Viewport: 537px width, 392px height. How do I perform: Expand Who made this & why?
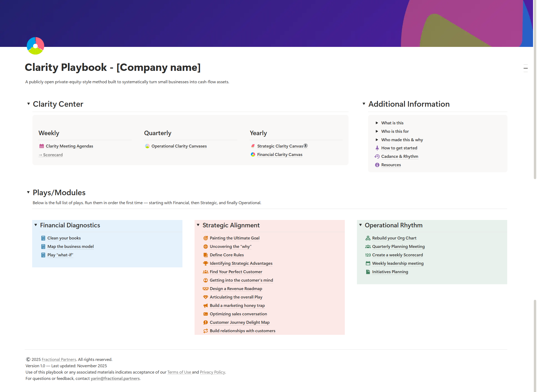click(377, 140)
